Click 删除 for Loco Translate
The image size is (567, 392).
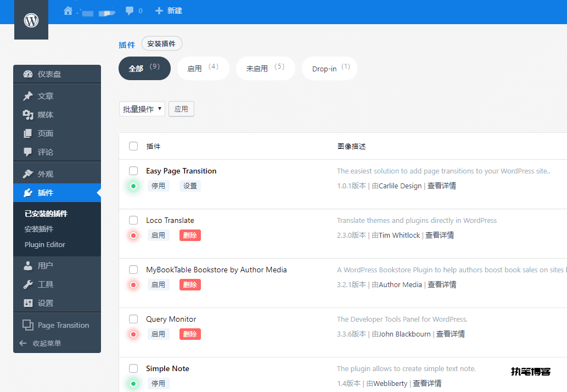point(190,236)
